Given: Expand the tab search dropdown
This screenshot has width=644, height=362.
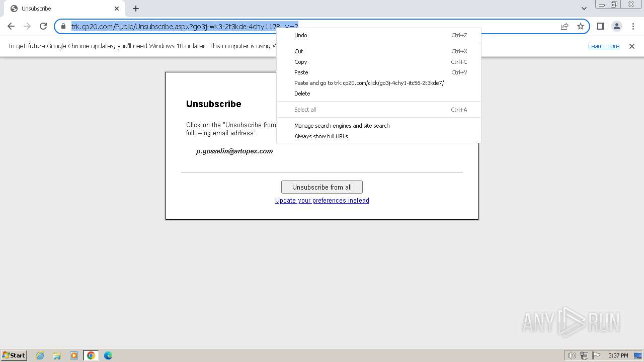Looking at the screenshot, I should pos(584,9).
